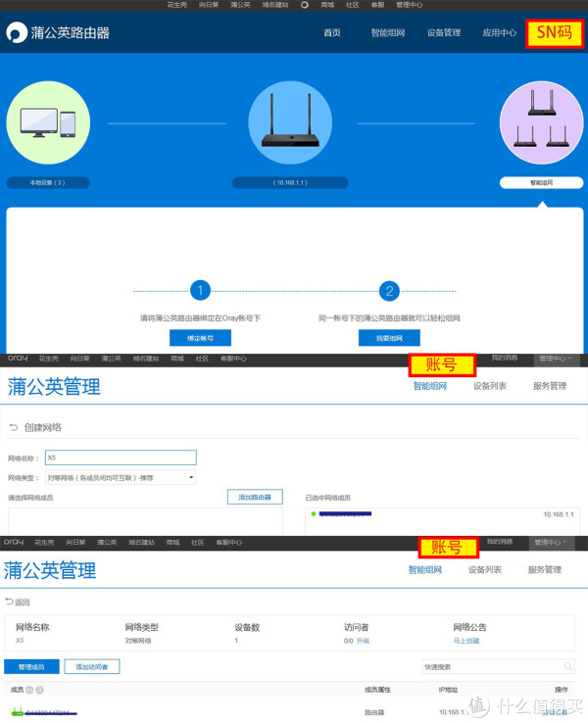Click 域名建站 on the 创建网络 page top bar

click(146, 359)
